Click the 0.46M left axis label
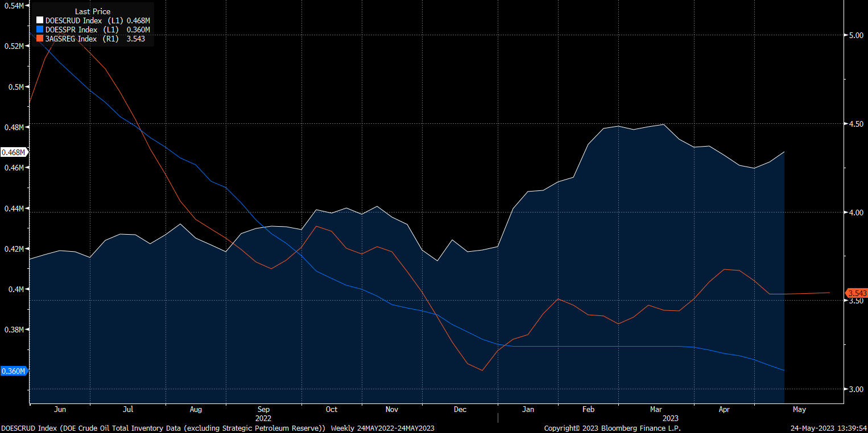Image resolution: width=868 pixels, height=433 pixels. 14,168
